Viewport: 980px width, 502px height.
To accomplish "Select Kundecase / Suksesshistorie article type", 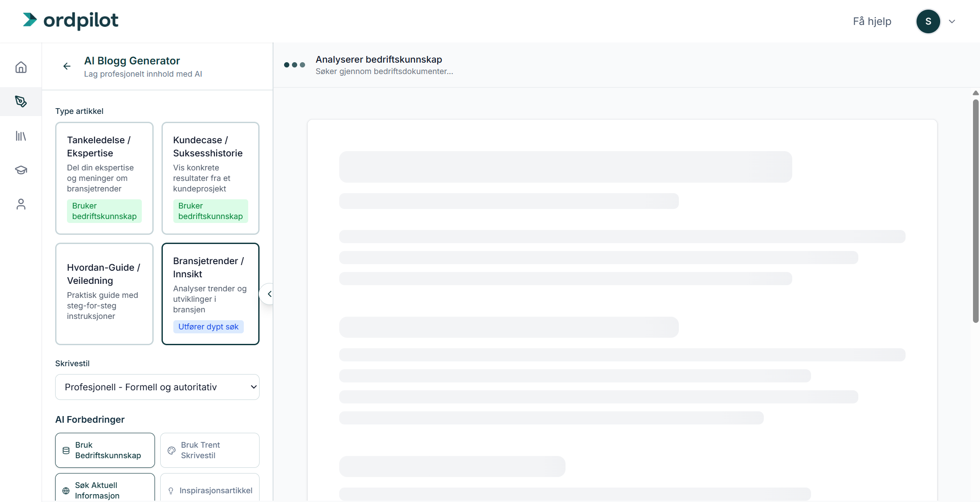I will pos(210,178).
